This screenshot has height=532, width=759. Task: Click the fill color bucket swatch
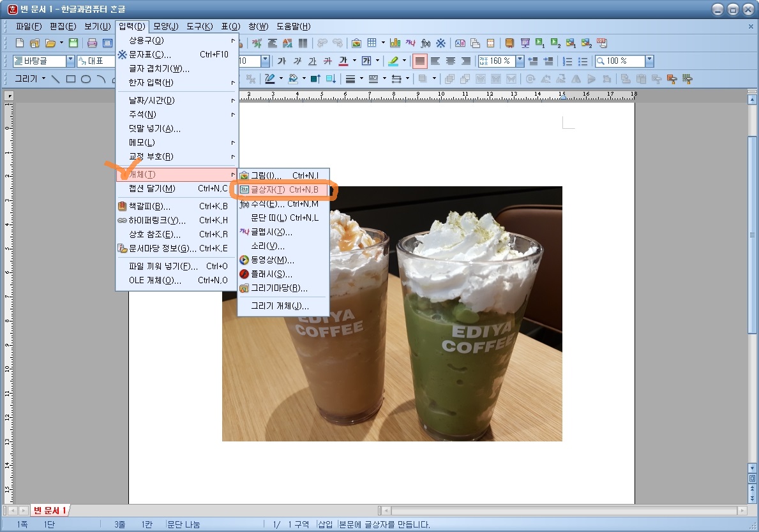point(294,79)
